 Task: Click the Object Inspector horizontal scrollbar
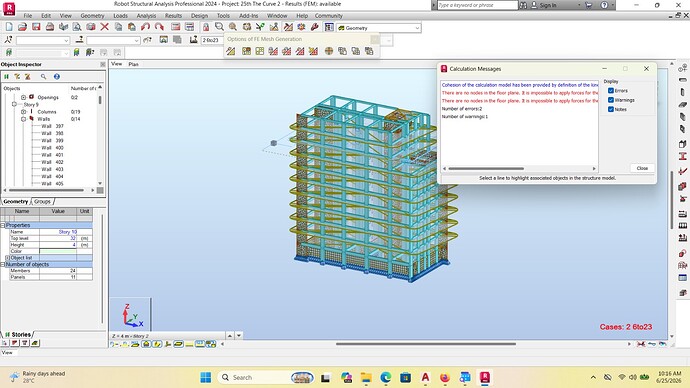(46, 190)
